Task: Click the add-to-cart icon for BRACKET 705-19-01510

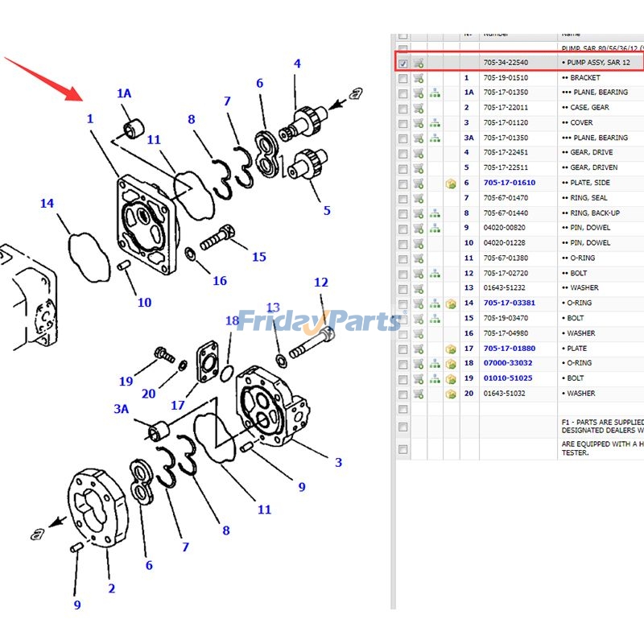Action: [419, 78]
